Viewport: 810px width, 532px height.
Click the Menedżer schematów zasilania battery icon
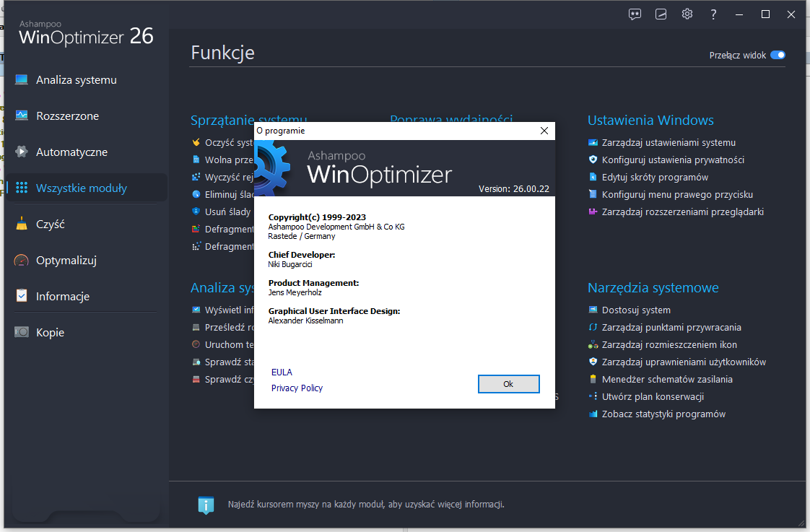pos(593,379)
